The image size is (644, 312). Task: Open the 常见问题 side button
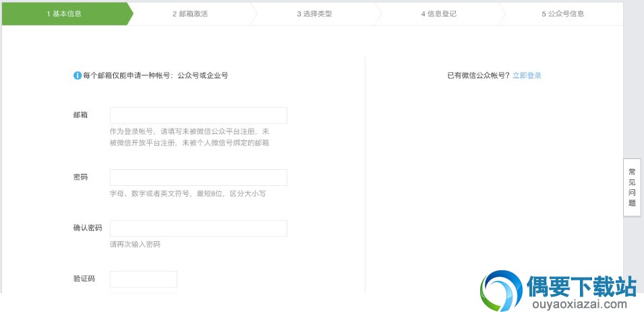(632, 187)
